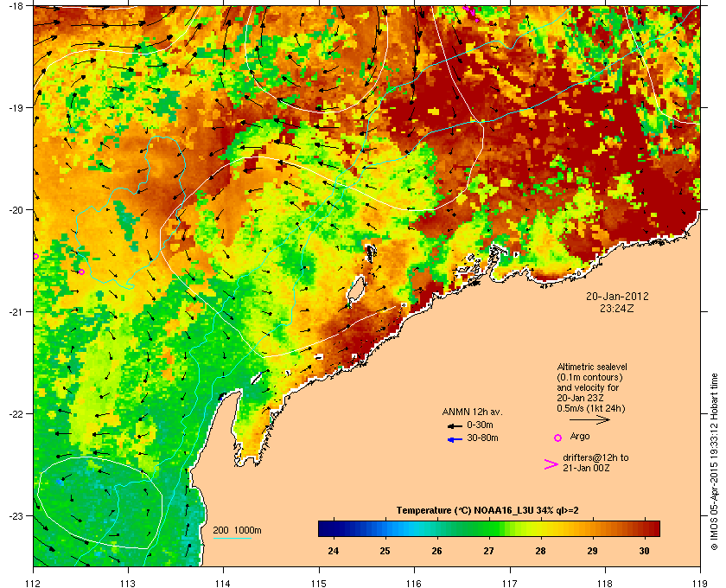Image resolution: width=726 pixels, height=588 pixels.
Task: Click the colorbar tick label '30'
Action: coord(645,551)
